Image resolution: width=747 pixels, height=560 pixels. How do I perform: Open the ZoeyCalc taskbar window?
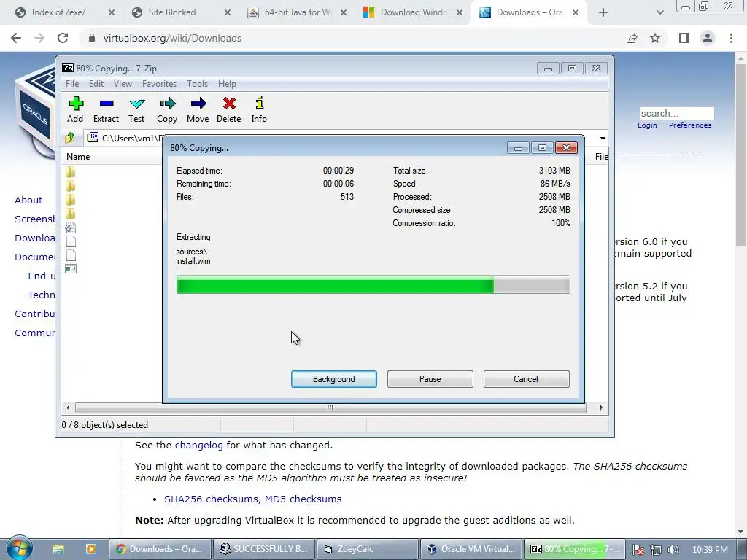pyautogui.click(x=368, y=549)
